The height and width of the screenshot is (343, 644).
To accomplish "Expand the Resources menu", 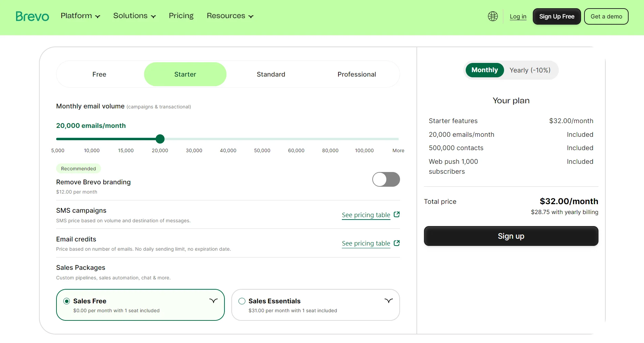I will click(x=230, y=16).
